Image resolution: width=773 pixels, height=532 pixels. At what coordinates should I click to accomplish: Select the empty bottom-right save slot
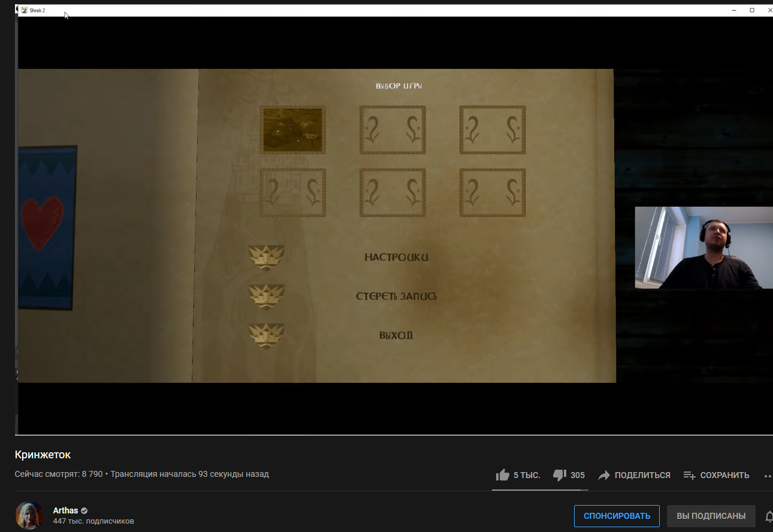point(493,192)
